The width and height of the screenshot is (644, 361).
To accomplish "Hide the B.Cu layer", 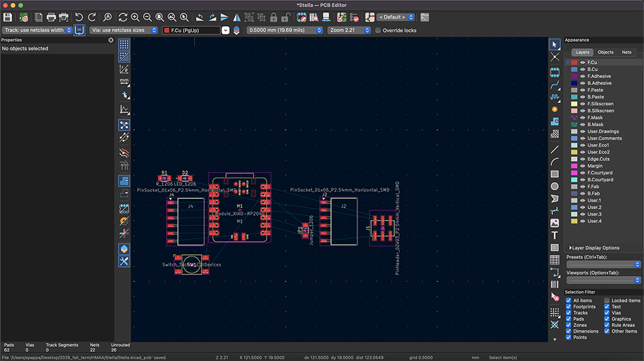I will 582,69.
